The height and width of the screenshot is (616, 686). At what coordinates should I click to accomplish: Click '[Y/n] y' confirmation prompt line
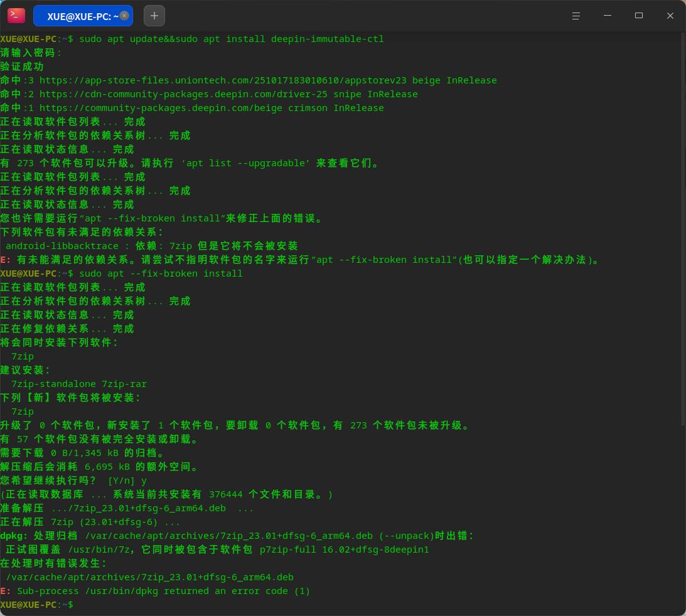point(73,481)
